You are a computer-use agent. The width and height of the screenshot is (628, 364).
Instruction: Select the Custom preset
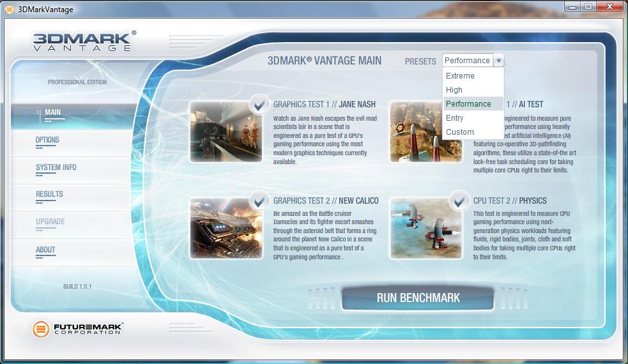pyautogui.click(x=473, y=132)
